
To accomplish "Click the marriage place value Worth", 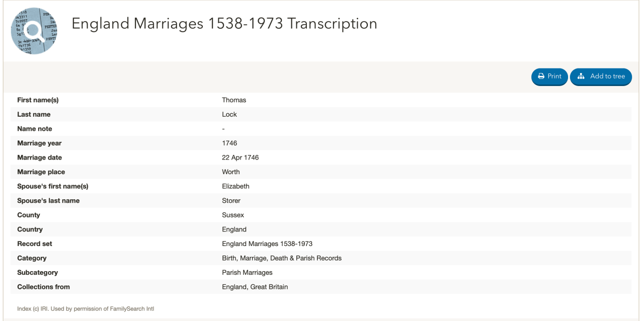I will pyautogui.click(x=231, y=172).
